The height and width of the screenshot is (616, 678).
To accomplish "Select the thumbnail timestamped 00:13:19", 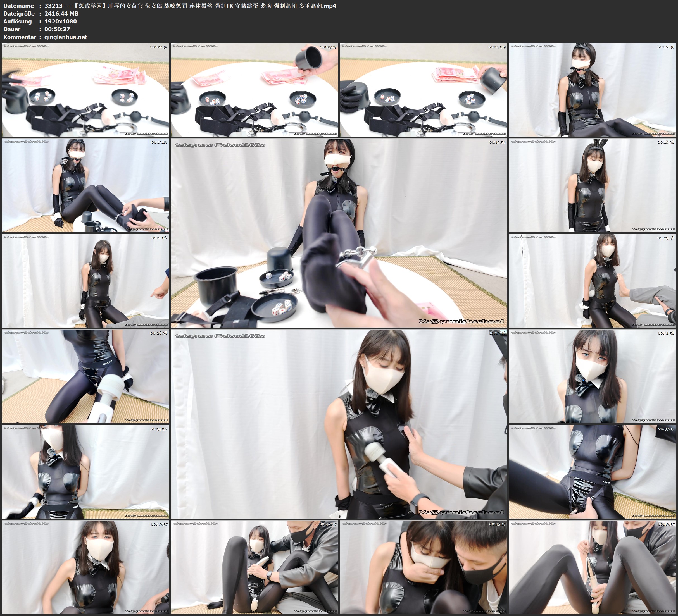I will point(85,185).
